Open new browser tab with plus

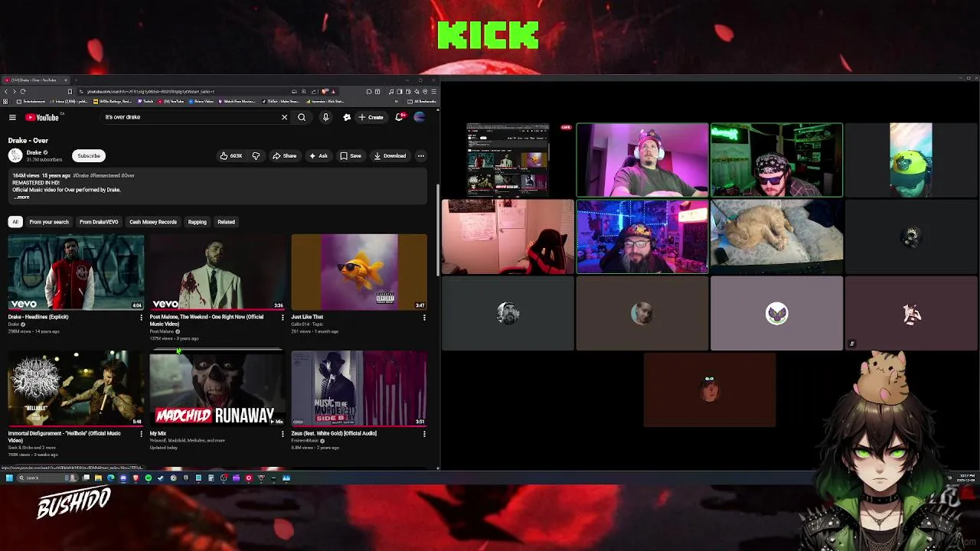76,80
